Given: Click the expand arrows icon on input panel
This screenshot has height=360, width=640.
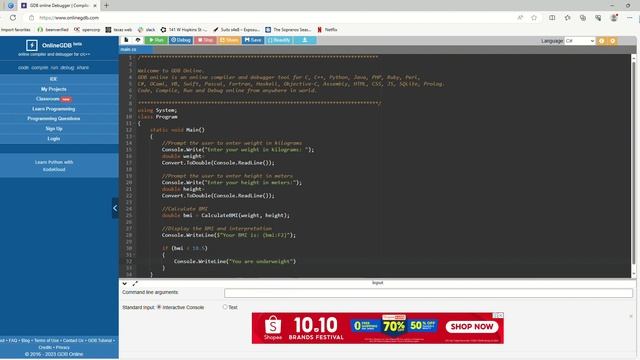Looking at the screenshot, I should click(x=135, y=283).
